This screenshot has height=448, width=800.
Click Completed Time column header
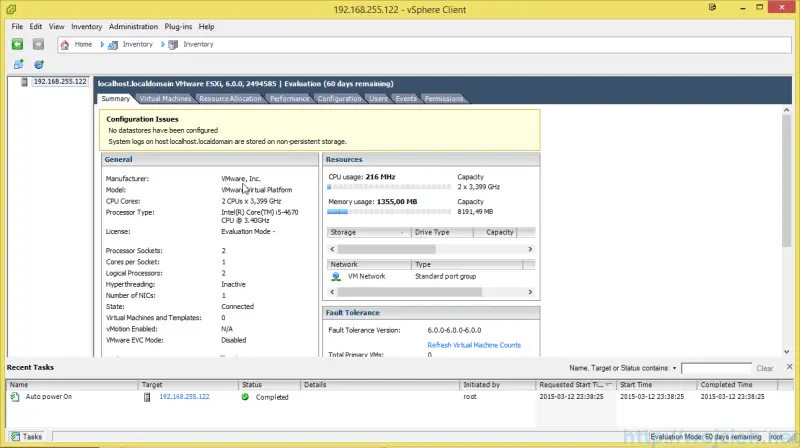point(737,385)
